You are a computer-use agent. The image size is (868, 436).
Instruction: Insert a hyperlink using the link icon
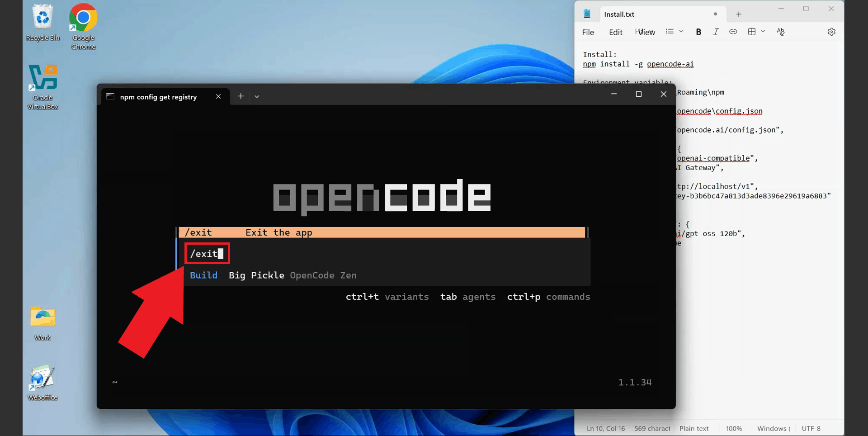point(733,32)
